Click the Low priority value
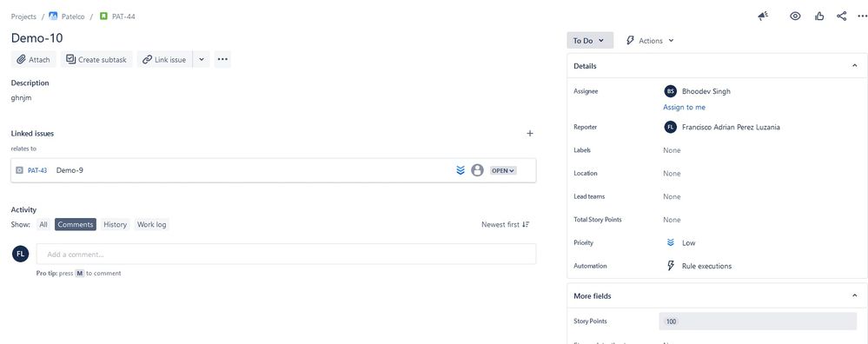Screen dimensions: 868x344 click(x=689, y=242)
